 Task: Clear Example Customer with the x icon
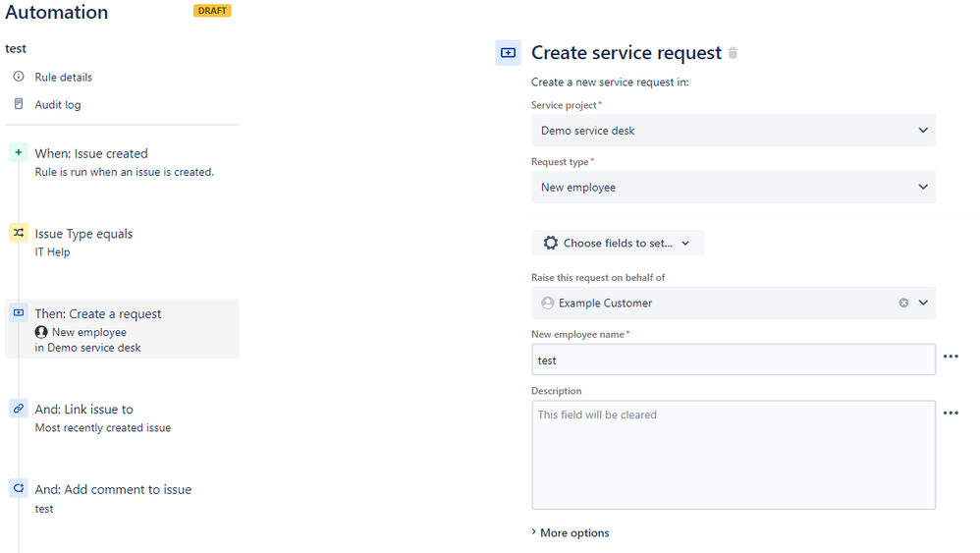[903, 303]
